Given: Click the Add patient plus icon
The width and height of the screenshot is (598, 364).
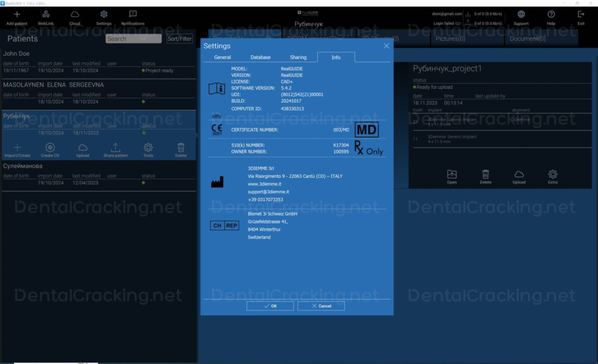Looking at the screenshot, I should pos(17,14).
